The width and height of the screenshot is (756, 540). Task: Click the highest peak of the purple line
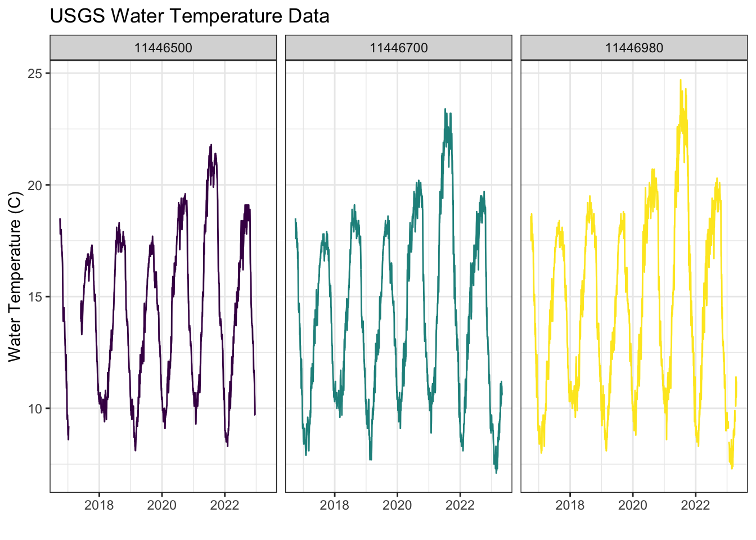tap(211, 145)
